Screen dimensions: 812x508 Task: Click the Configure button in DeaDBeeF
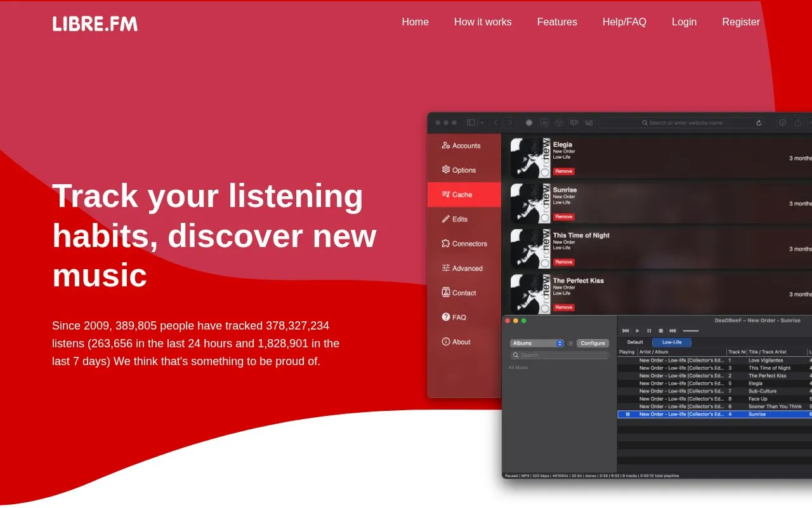(593, 344)
